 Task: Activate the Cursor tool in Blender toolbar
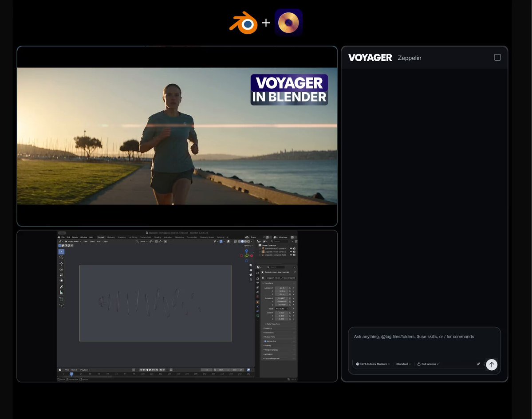(x=61, y=257)
